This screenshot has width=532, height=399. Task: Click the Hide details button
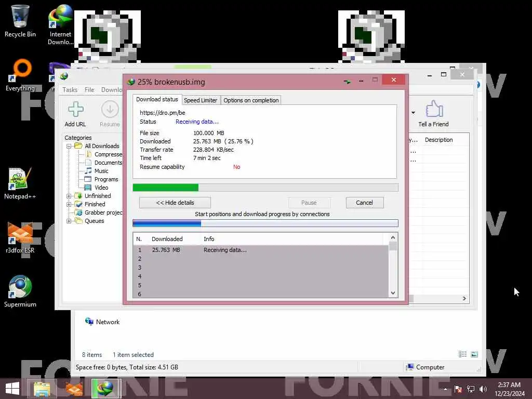pyautogui.click(x=175, y=203)
